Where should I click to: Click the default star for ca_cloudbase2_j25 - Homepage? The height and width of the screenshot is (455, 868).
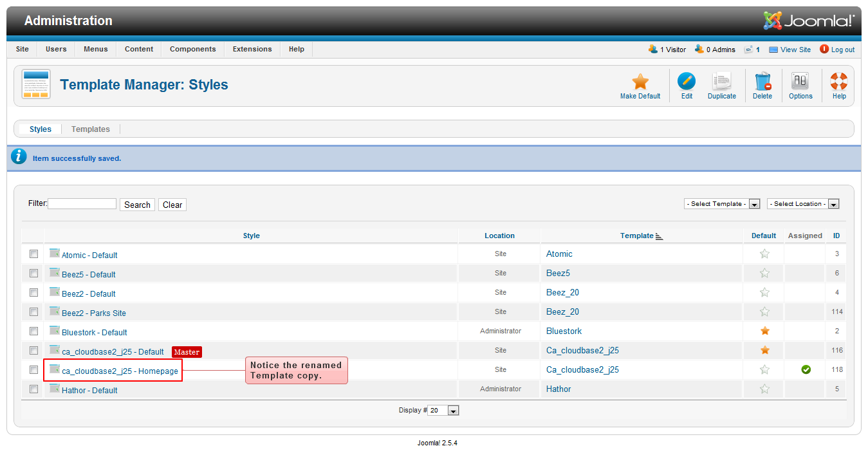pos(764,369)
